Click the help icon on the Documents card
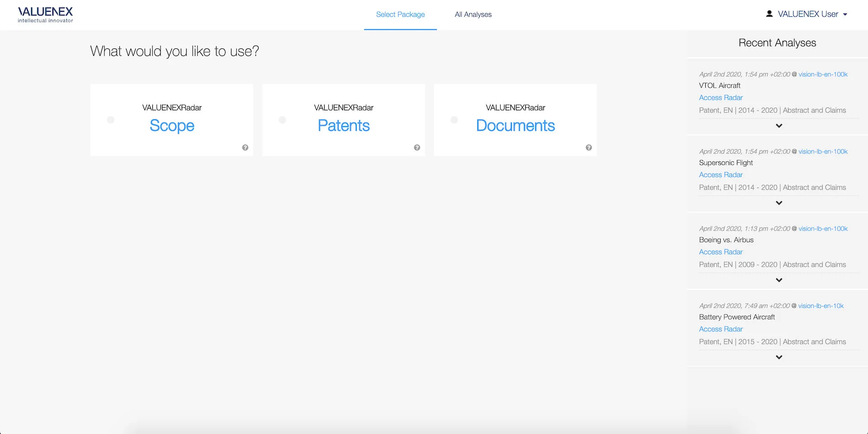The width and height of the screenshot is (868, 434). [589, 147]
